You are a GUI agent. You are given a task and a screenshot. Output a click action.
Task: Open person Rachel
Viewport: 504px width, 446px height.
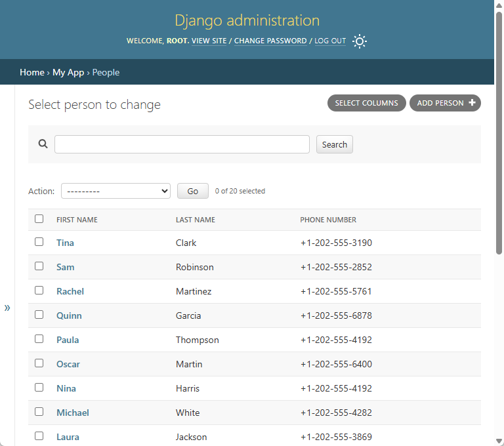tap(70, 291)
